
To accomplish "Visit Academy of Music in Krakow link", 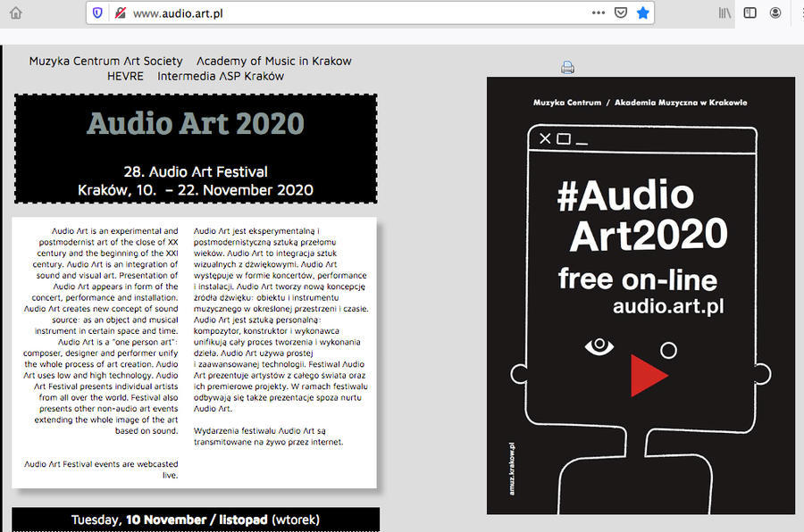I will pyautogui.click(x=274, y=61).
